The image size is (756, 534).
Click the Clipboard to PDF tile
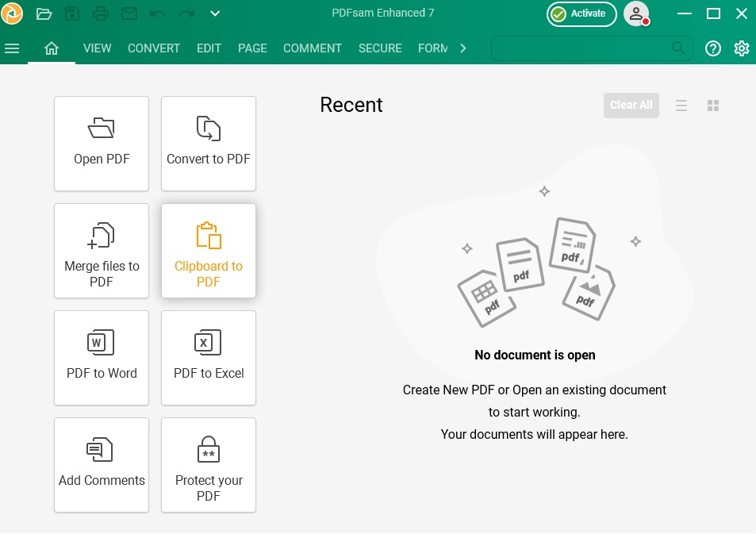click(x=209, y=251)
